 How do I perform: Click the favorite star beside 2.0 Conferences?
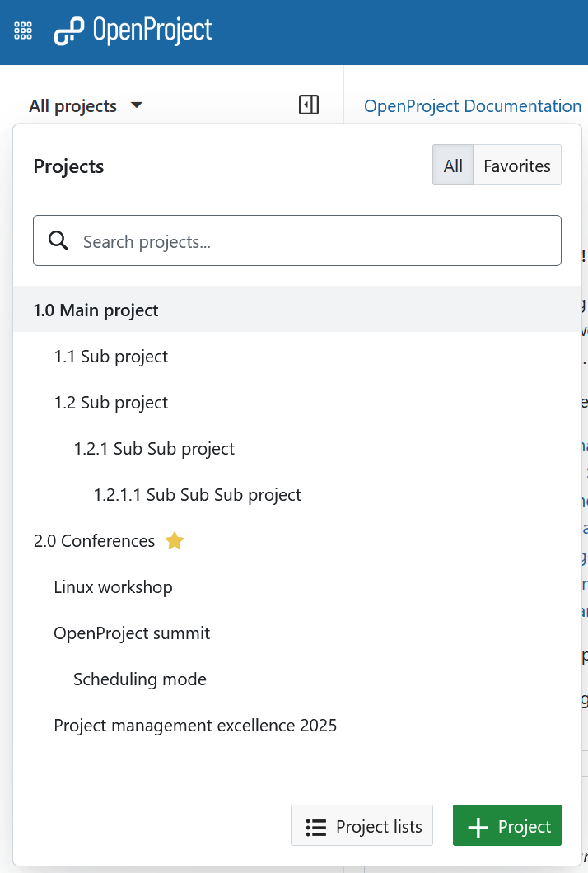click(174, 541)
